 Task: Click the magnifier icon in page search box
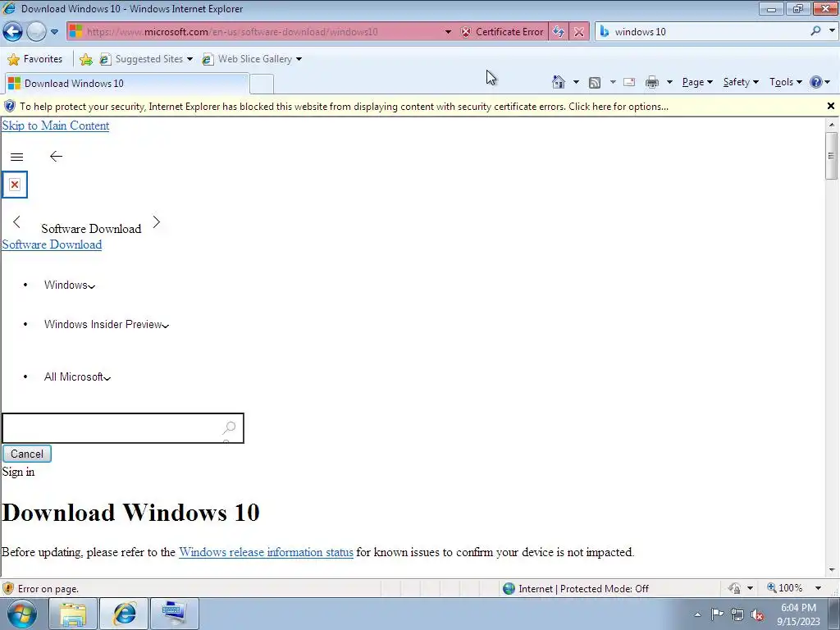230,427
